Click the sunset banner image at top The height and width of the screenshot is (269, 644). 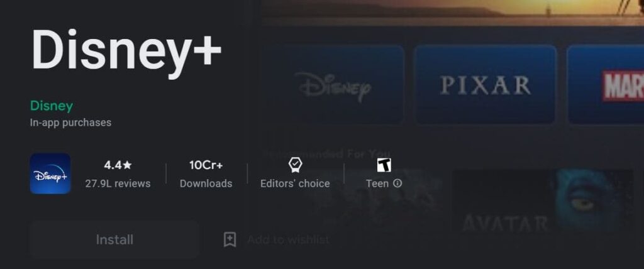tap(453, 13)
